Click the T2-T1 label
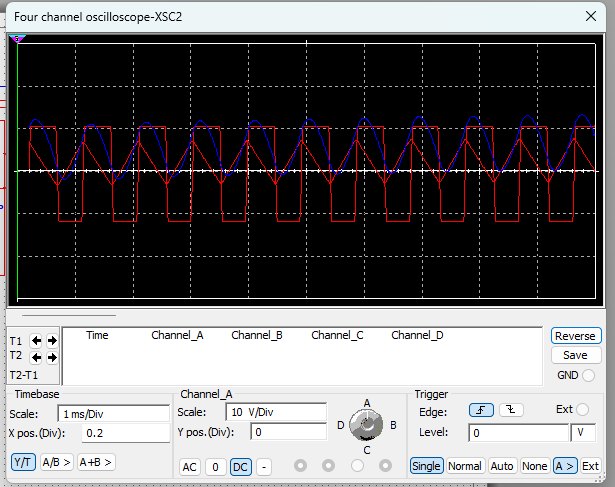 24,375
